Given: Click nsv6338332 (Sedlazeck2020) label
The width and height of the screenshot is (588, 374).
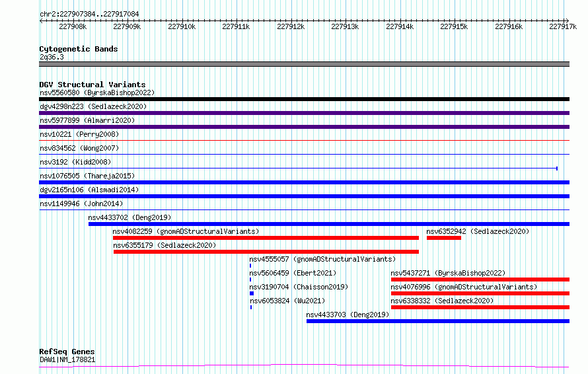Looking at the screenshot, I should [x=442, y=301].
